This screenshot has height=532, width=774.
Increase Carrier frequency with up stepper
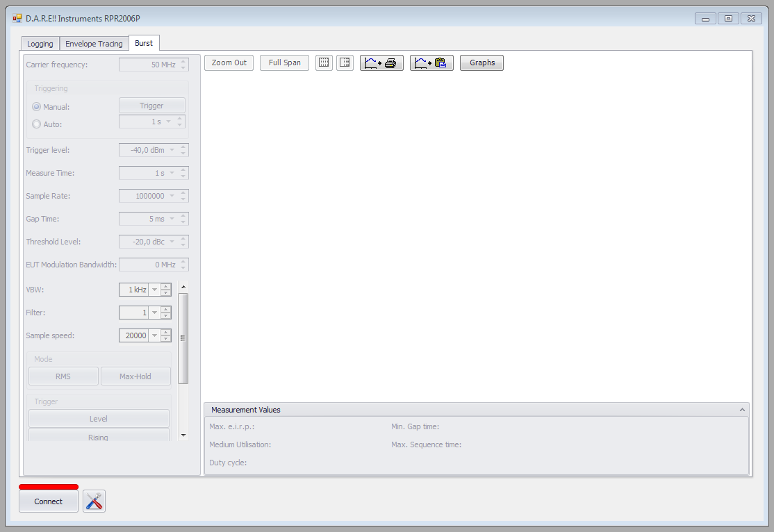coord(183,62)
